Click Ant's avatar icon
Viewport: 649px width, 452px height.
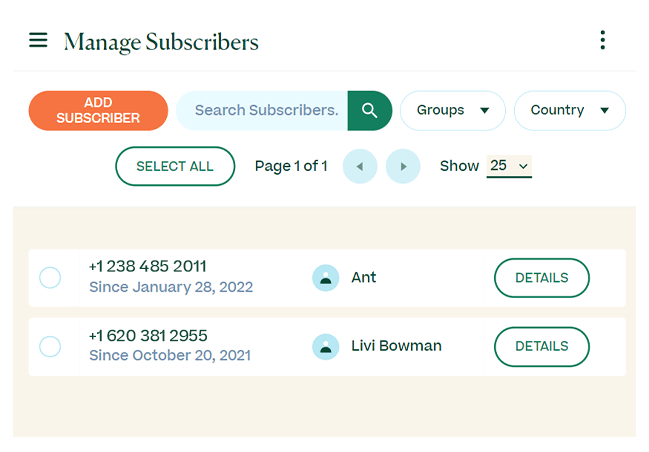point(326,278)
